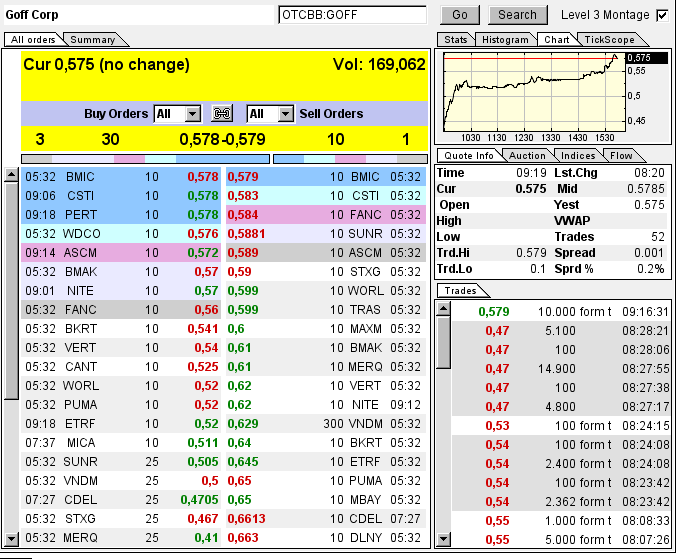Click the order book scrollbar thumb
676x559 pixels.
12,290
